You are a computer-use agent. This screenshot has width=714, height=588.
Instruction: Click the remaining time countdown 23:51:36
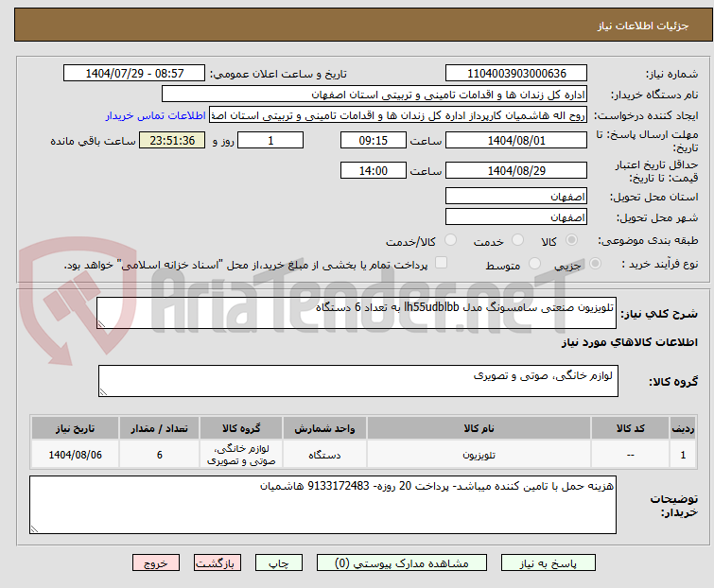click(172, 140)
